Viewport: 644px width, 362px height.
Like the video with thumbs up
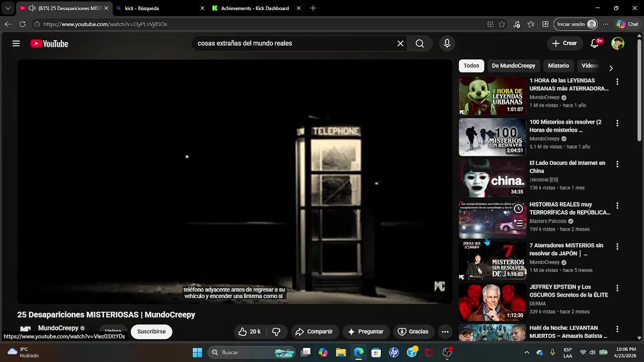[x=250, y=331]
